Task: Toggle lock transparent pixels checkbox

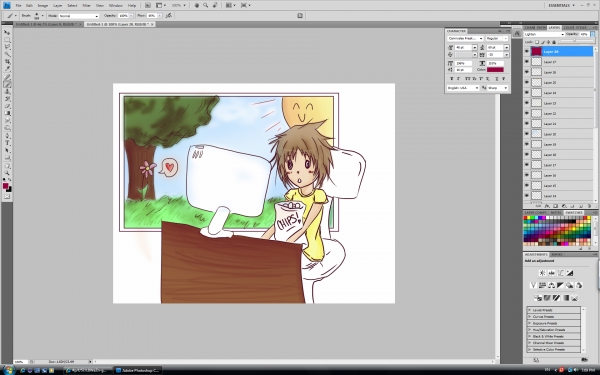Action: coord(537,42)
